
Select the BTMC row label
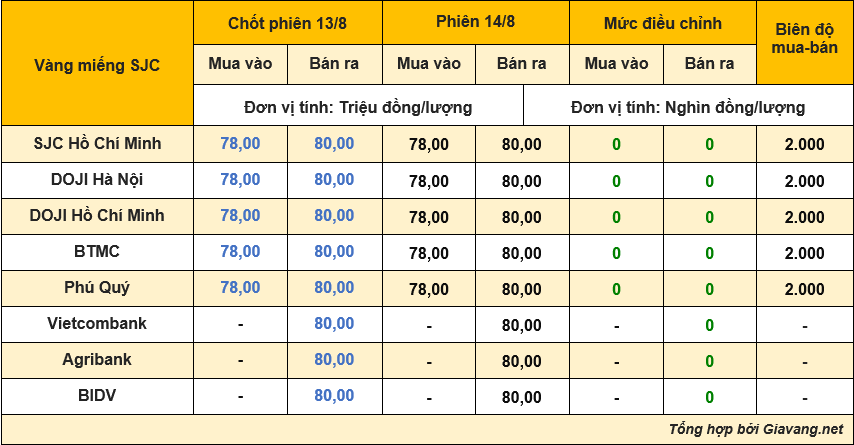tap(97, 251)
